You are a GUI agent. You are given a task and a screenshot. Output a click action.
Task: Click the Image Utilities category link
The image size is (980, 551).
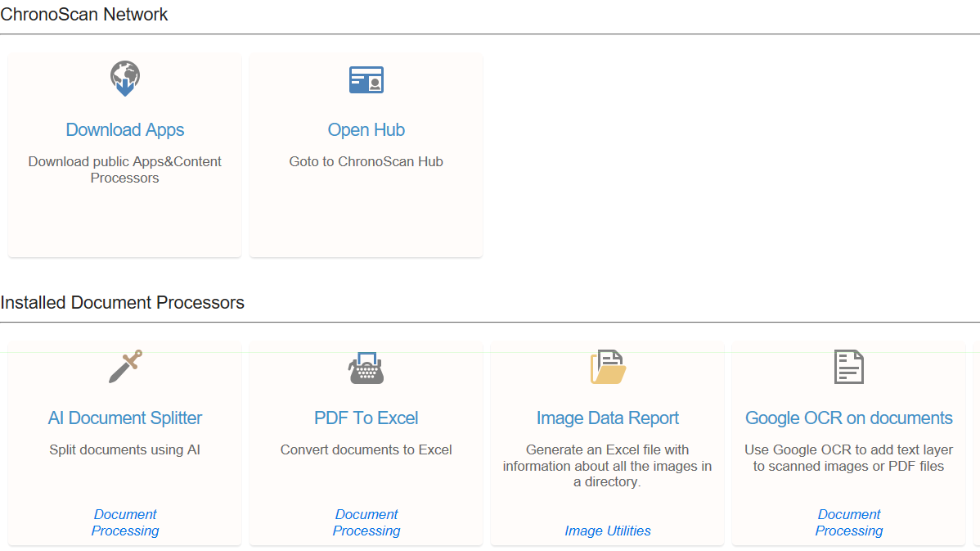point(608,531)
